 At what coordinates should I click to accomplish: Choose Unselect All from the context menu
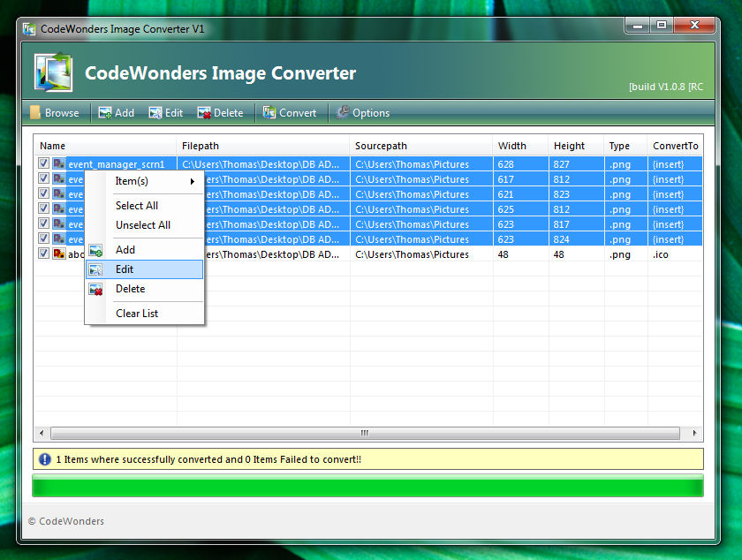click(144, 225)
